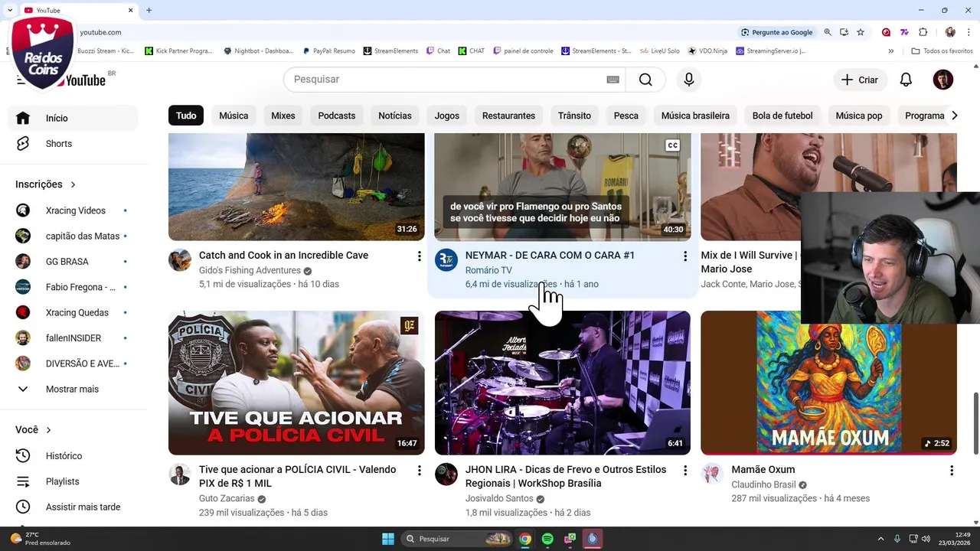Open capitão das Matas subscription

[x=73, y=236]
